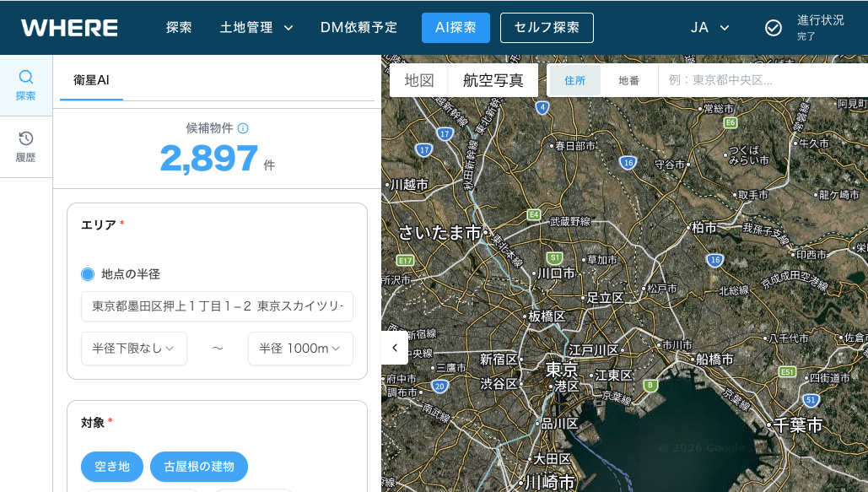Select the 住所 search mode
The height and width of the screenshot is (492, 868).
[x=574, y=80]
